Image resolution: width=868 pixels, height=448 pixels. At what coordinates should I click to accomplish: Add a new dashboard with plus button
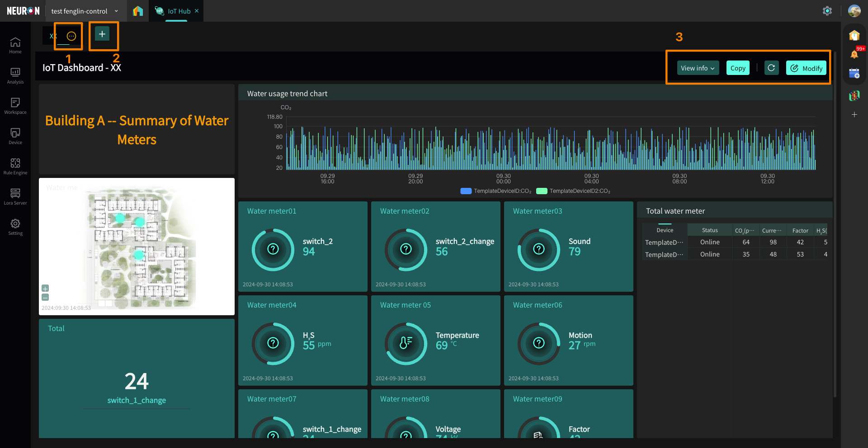(102, 34)
